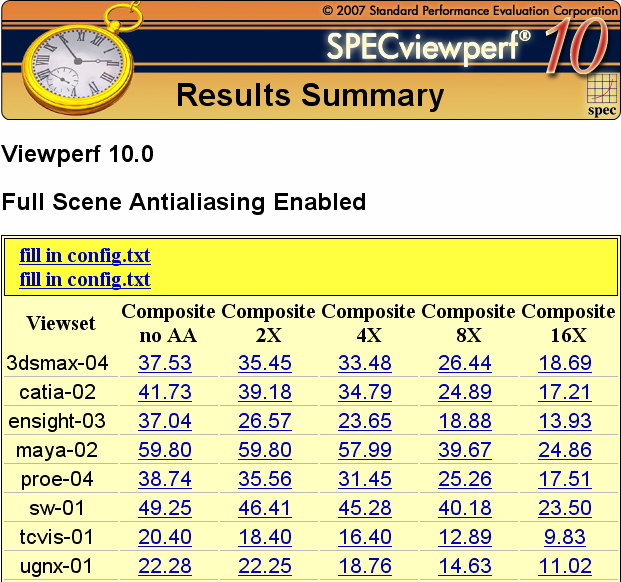
Task: Open catia-02 no AA score 41.73
Action: click(165, 392)
